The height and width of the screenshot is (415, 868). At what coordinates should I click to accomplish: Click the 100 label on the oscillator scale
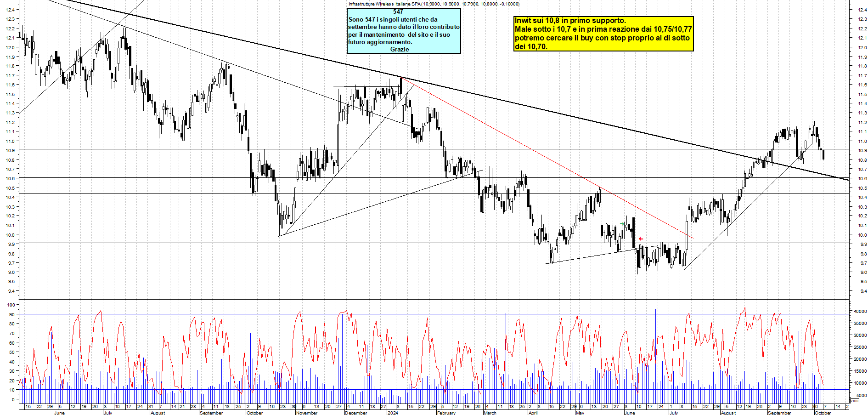[11, 305]
